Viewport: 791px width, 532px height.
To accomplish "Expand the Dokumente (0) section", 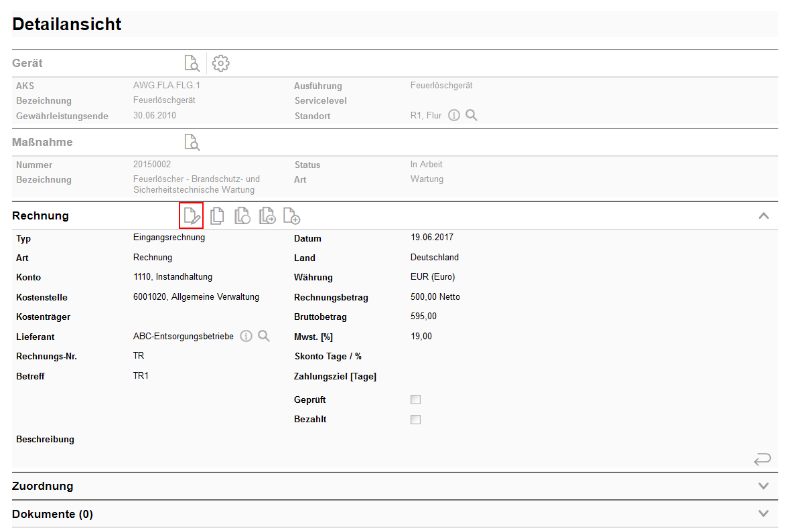I will tap(764, 514).
